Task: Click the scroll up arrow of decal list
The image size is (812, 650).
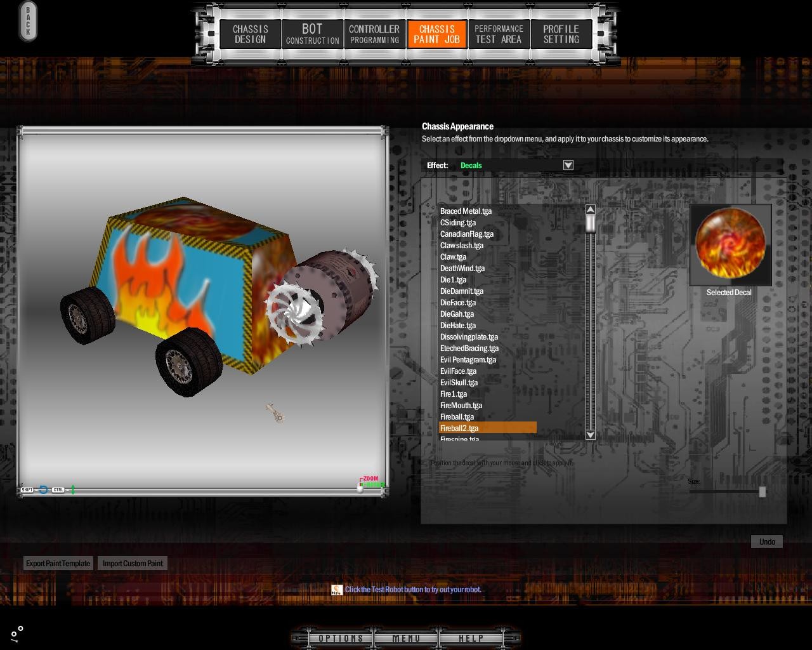Action: click(591, 209)
